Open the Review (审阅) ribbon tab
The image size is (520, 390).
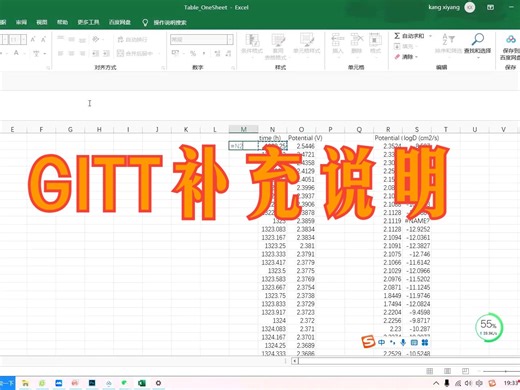coord(21,22)
